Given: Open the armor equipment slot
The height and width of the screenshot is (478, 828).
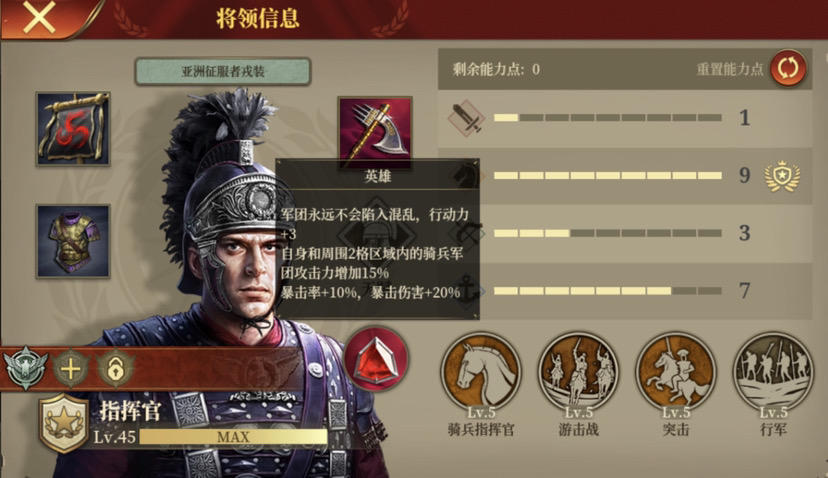Looking at the screenshot, I should (x=73, y=241).
